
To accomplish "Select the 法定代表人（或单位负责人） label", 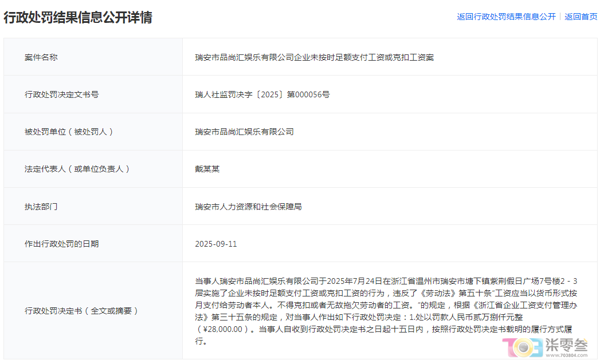I will tap(77, 169).
